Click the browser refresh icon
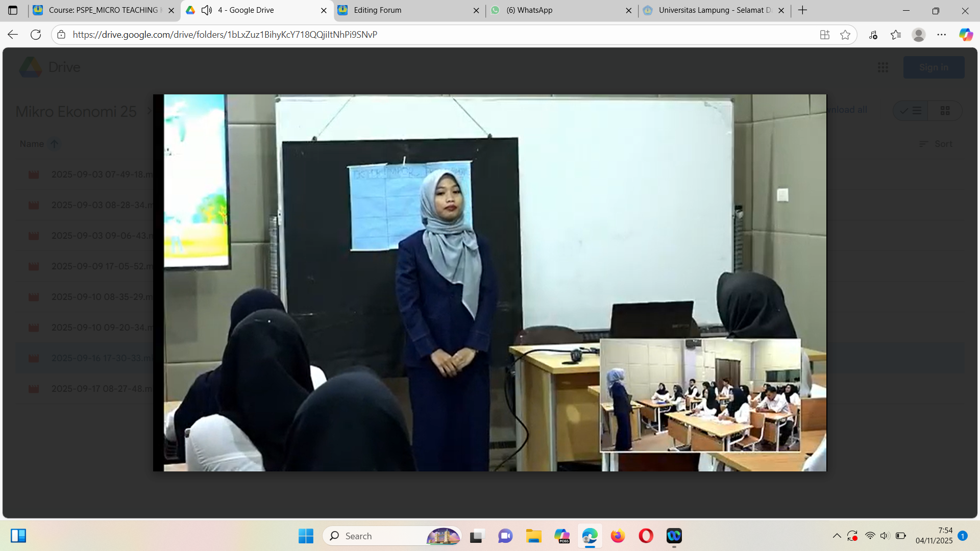The width and height of the screenshot is (980, 551). (36, 35)
